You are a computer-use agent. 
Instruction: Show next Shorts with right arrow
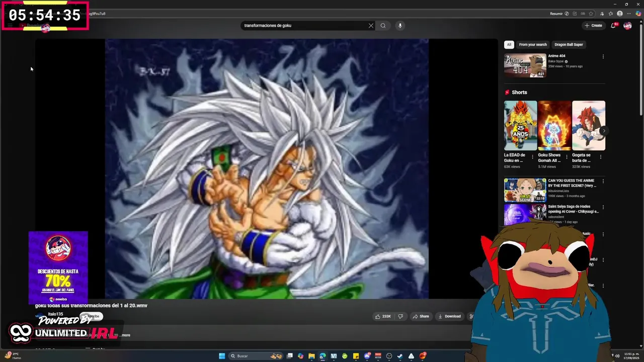point(603,131)
